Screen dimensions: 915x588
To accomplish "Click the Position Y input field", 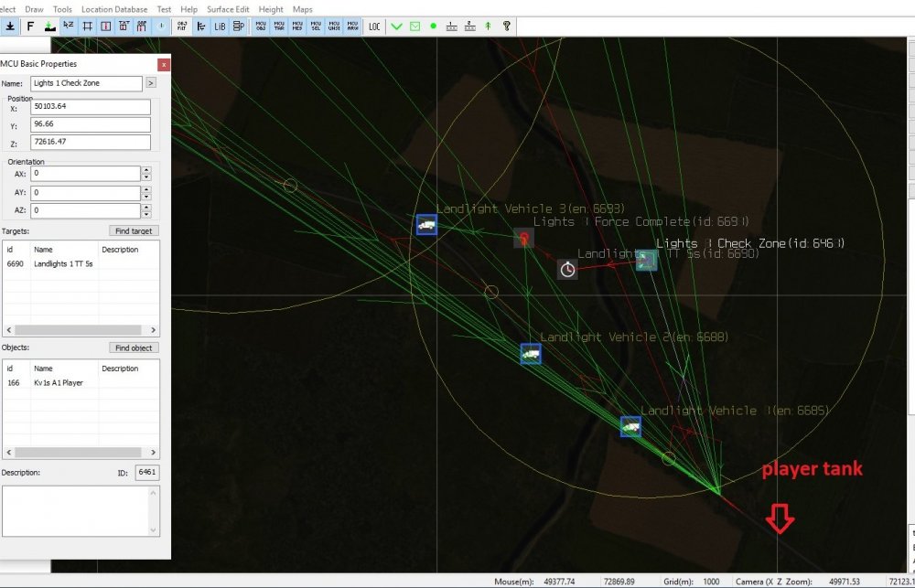I will click(x=91, y=125).
